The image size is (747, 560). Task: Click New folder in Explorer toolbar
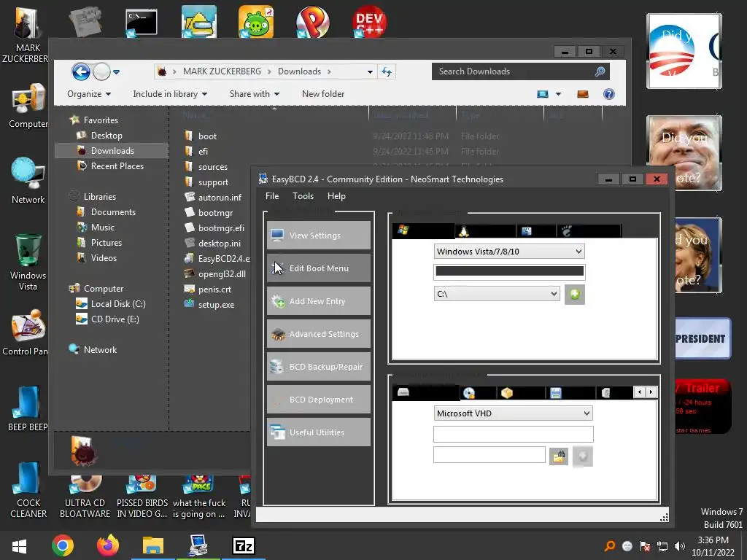pos(323,94)
